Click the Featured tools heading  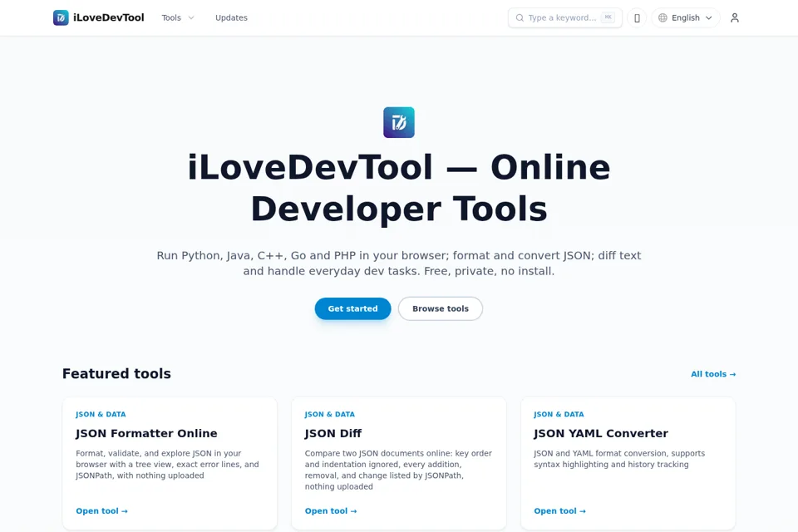(116, 374)
